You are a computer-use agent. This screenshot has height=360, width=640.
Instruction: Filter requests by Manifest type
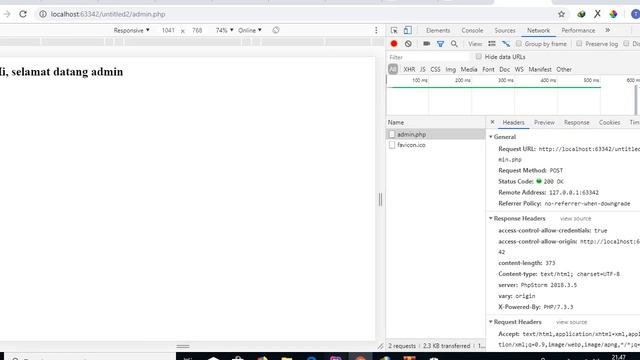point(540,69)
